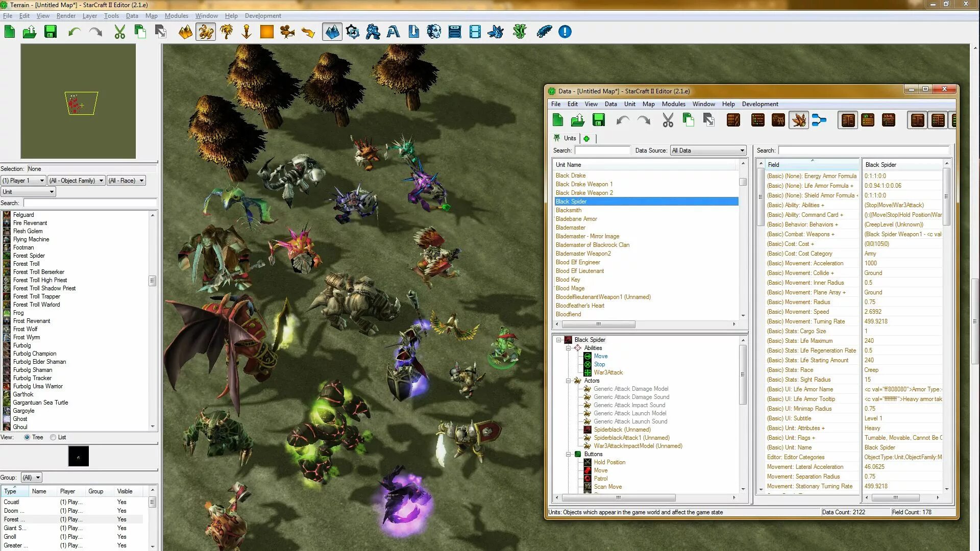
Task: Switch to the Units tab in Data window
Action: [x=565, y=138]
